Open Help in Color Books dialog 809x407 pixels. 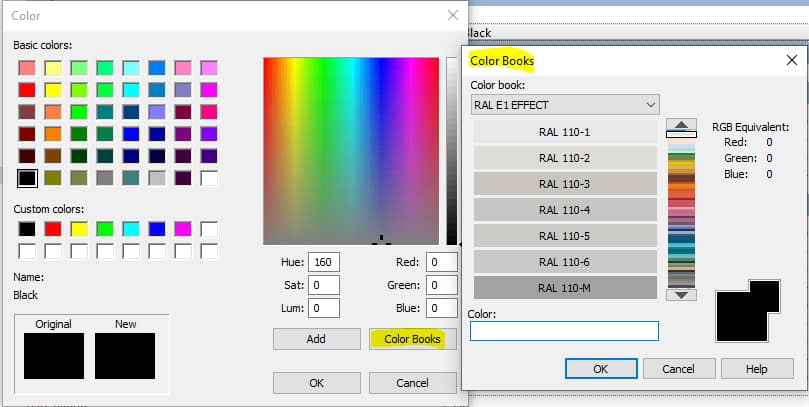757,369
